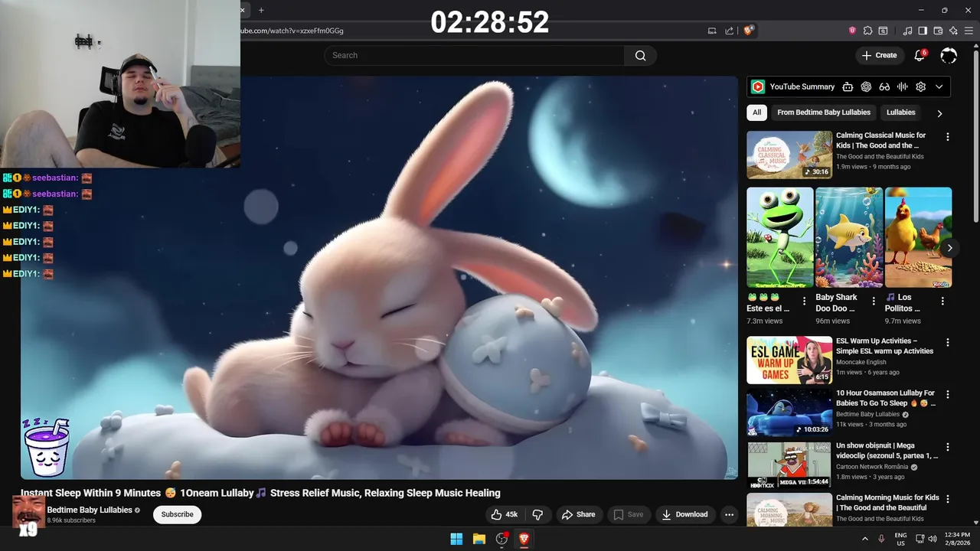This screenshot has width=980, height=551.
Task: Open the Un show obisnuit video title
Action: [887, 450]
